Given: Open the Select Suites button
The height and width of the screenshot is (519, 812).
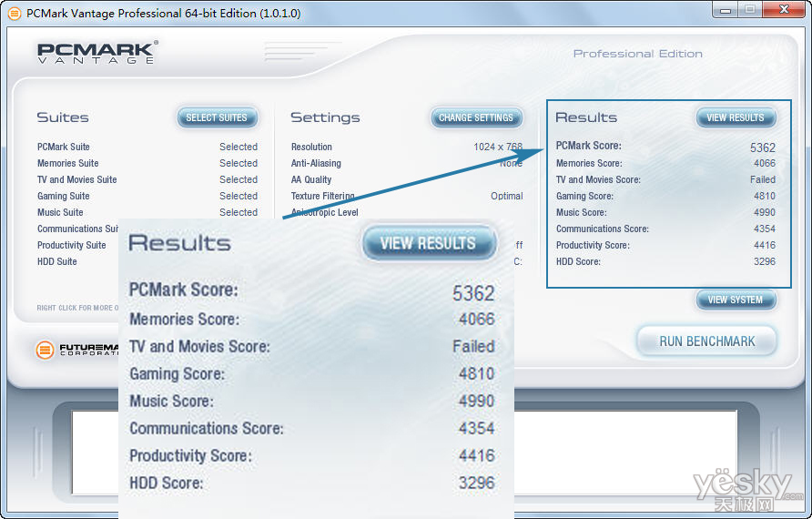Looking at the screenshot, I should (x=217, y=117).
